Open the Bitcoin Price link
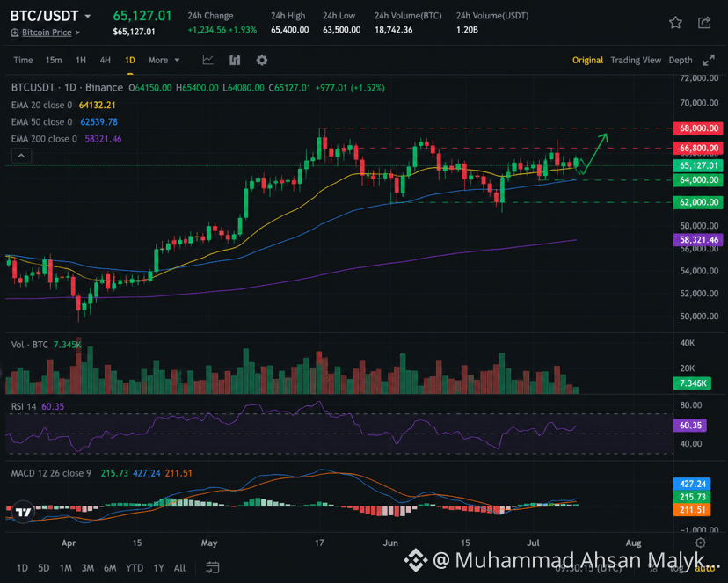Image resolution: width=728 pixels, height=583 pixels. click(x=47, y=33)
